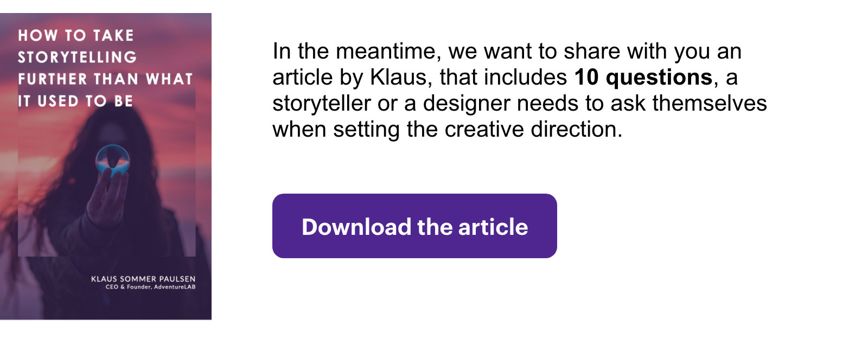Click the "HOW TO TAKE" cover title line
Image resolution: width=868 pixels, height=339 pixels.
click(x=76, y=36)
